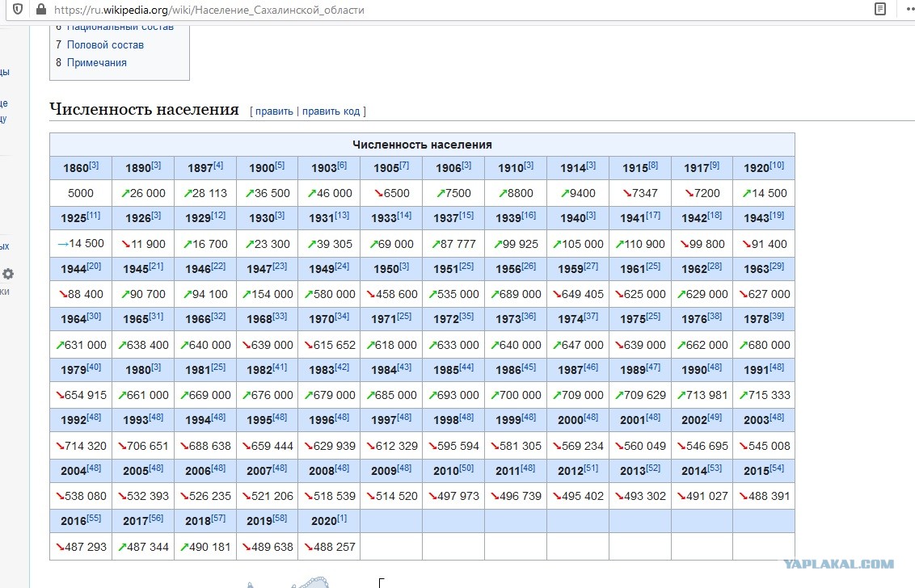
Task: Open footnote [3] next to 1860
Action: click(94, 165)
